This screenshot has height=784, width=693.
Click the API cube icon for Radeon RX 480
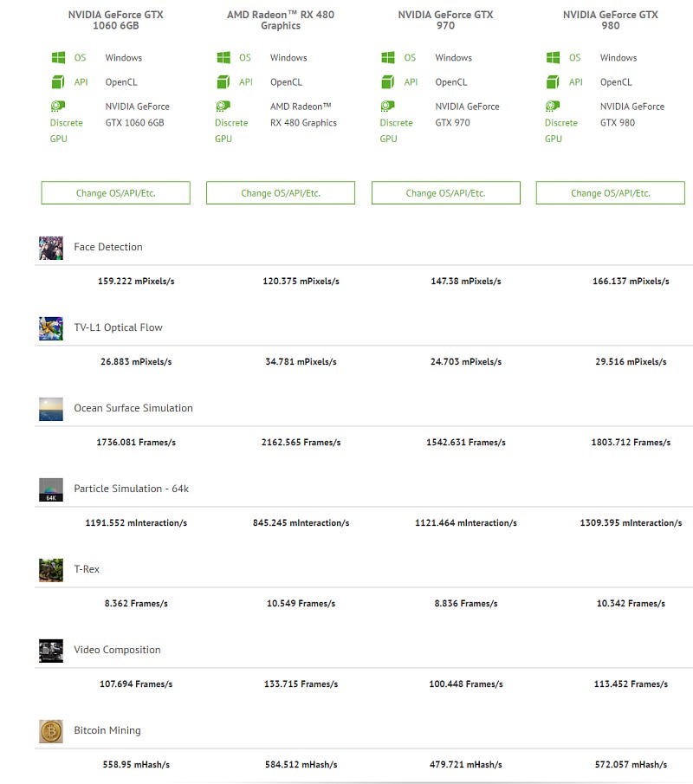(x=223, y=81)
